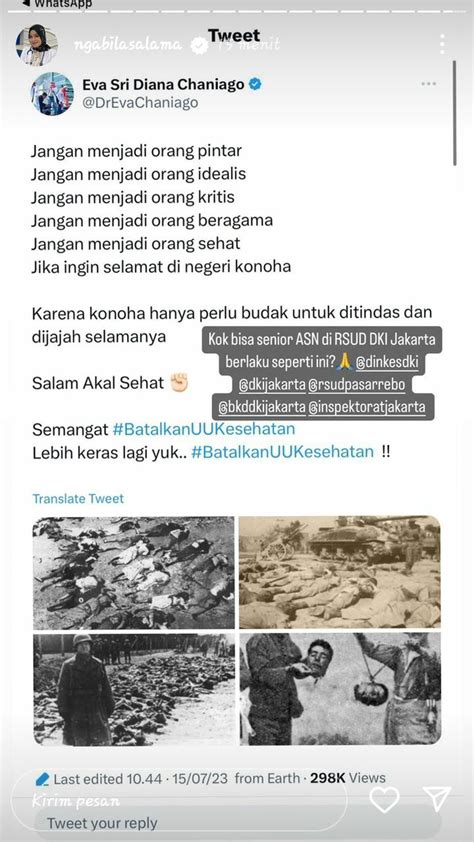This screenshot has height=842, width=474.
Task: Tap the paper plane share icon
Action: [x=436, y=799]
